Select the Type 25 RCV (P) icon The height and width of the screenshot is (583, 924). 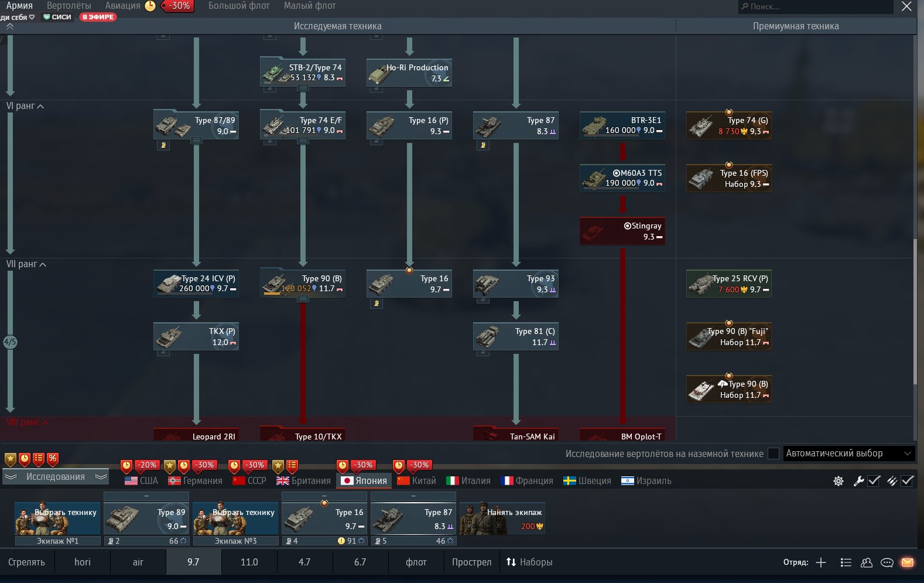click(x=700, y=284)
